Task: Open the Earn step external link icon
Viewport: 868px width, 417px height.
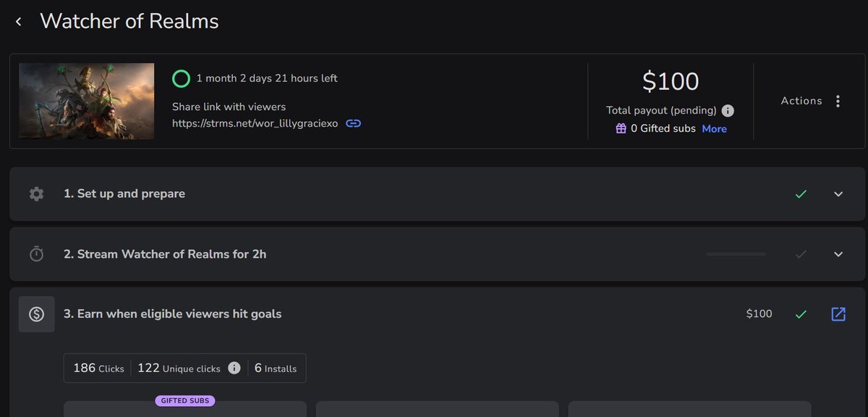Action: [x=838, y=314]
